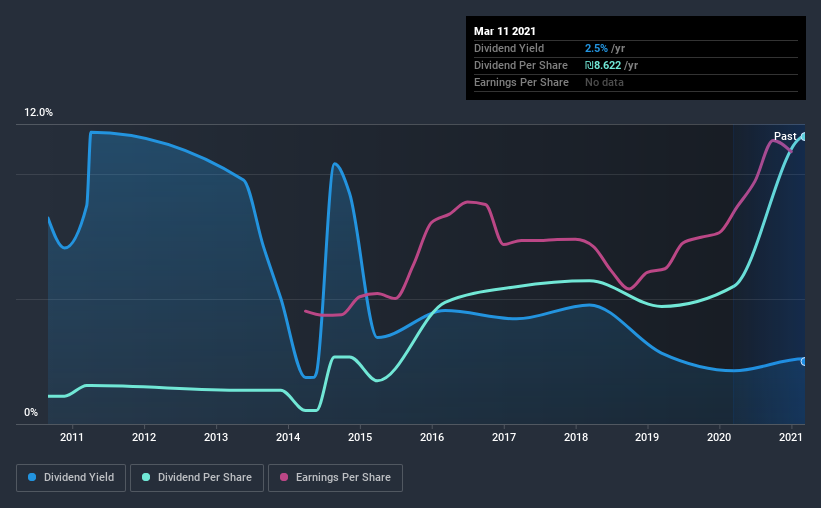
Task: Toggle the Earnings Per Share legend button
Action: [x=335, y=478]
